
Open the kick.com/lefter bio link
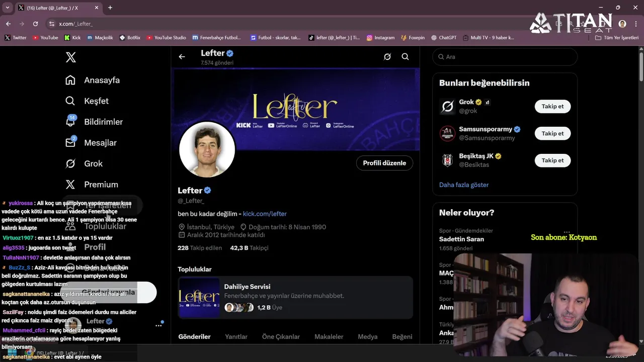click(265, 214)
